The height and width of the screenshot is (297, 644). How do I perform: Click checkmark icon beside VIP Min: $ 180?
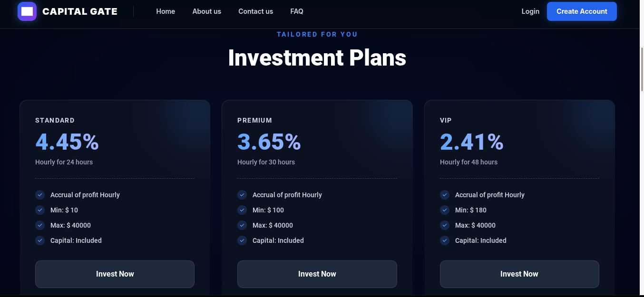pyautogui.click(x=445, y=210)
